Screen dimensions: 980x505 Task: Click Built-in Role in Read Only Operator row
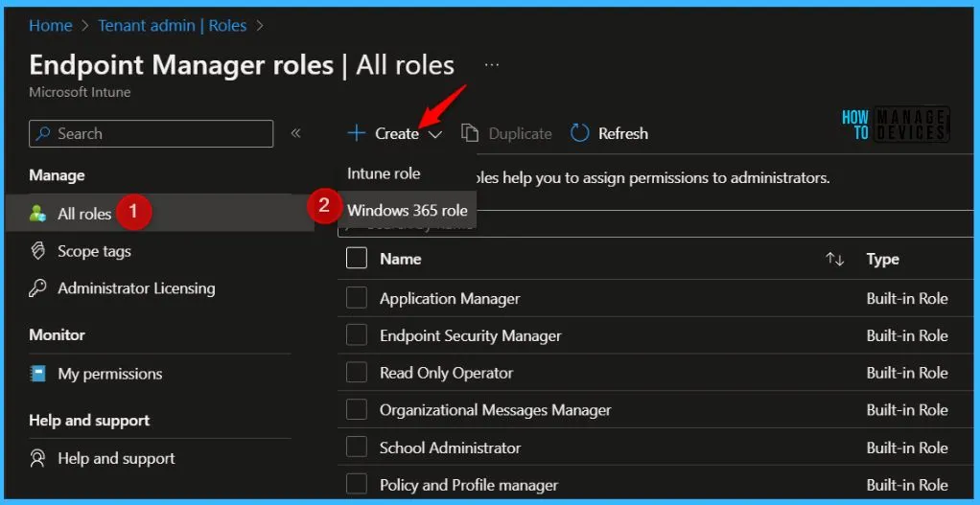[907, 374]
